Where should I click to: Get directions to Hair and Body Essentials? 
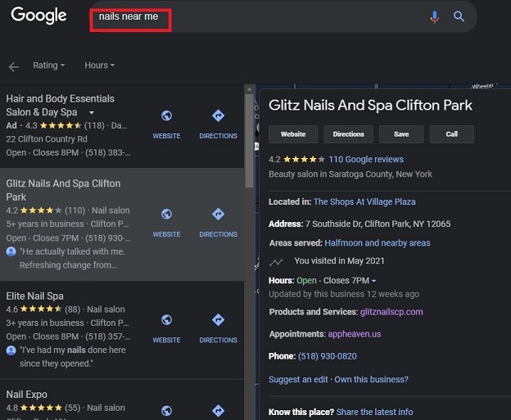pos(218,123)
